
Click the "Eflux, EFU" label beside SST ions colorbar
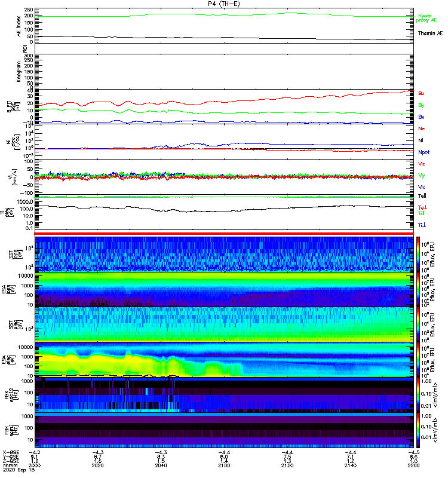pyautogui.click(x=432, y=255)
